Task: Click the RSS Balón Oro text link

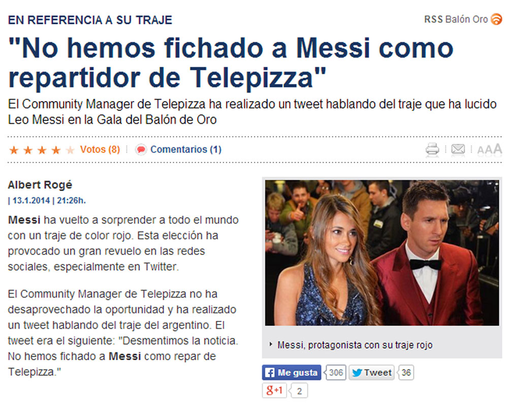Action: tap(456, 19)
